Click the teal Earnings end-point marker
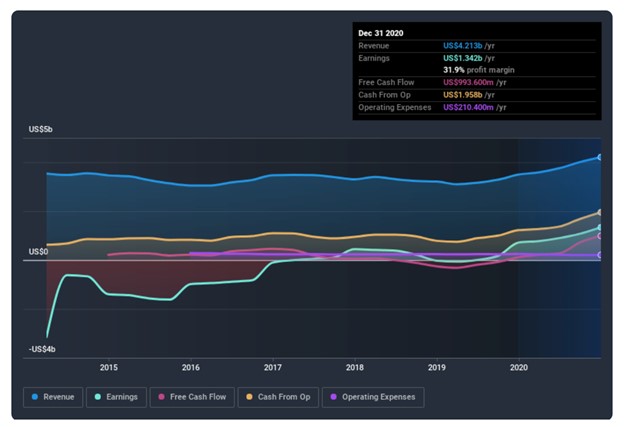This screenshot has width=624, height=427. point(600,228)
